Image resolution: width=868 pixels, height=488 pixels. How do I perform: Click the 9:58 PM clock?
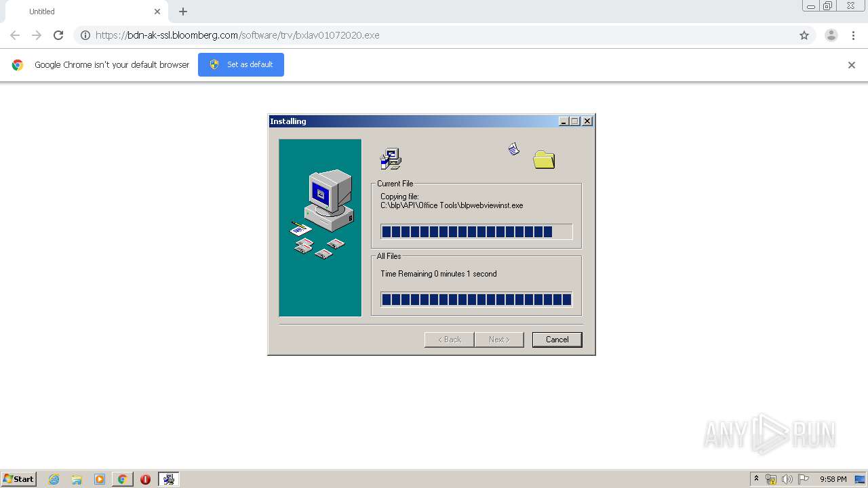(x=833, y=479)
